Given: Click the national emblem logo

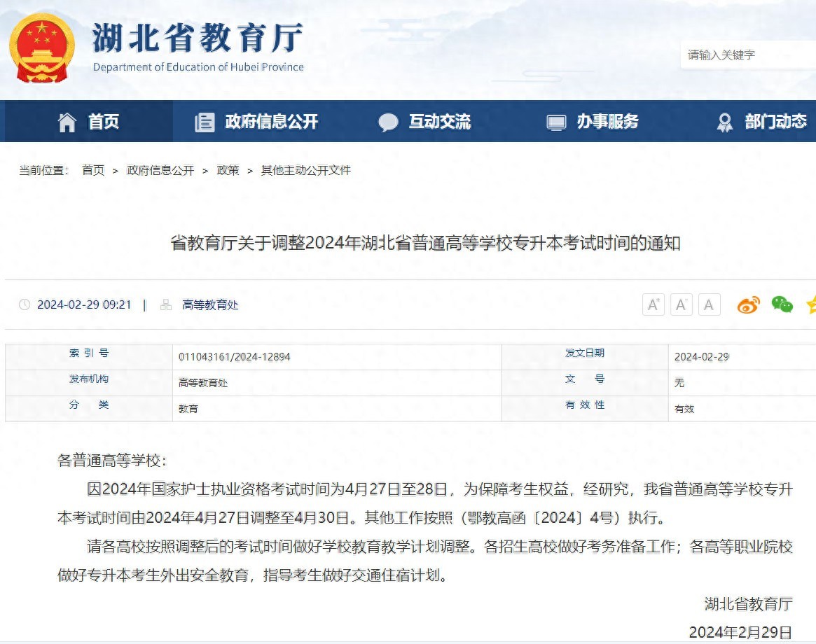Looking at the screenshot, I should click(x=41, y=48).
